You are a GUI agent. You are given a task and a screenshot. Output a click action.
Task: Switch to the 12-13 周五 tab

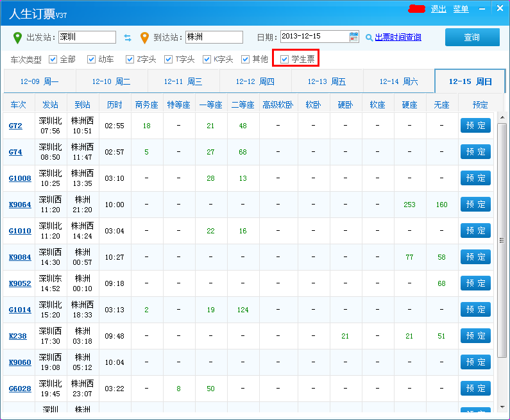coord(327,81)
